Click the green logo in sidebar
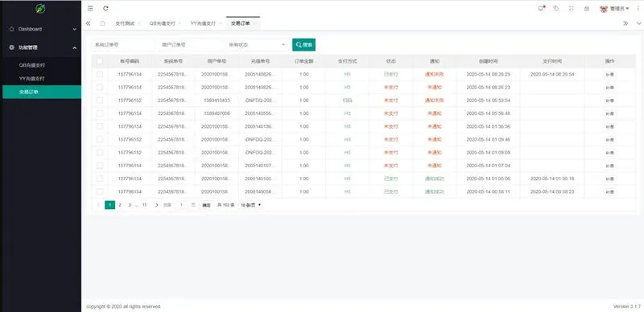Screen dimensions: 644x312 coord(40,8)
